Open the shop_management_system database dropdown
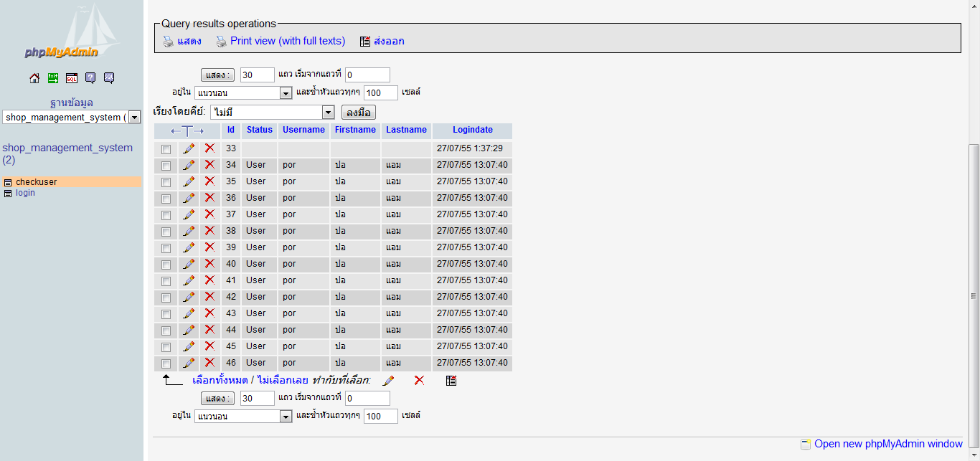This screenshot has height=461, width=980. click(x=134, y=118)
